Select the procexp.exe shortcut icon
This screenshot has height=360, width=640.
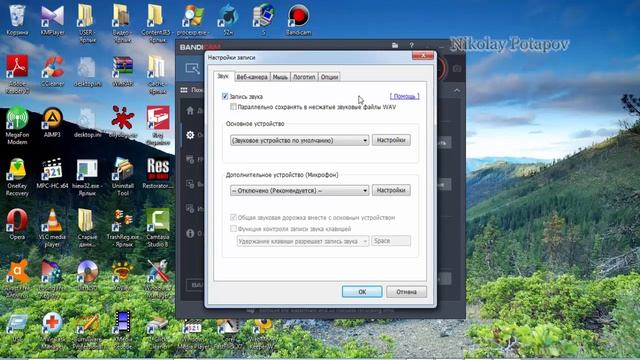(x=193, y=20)
